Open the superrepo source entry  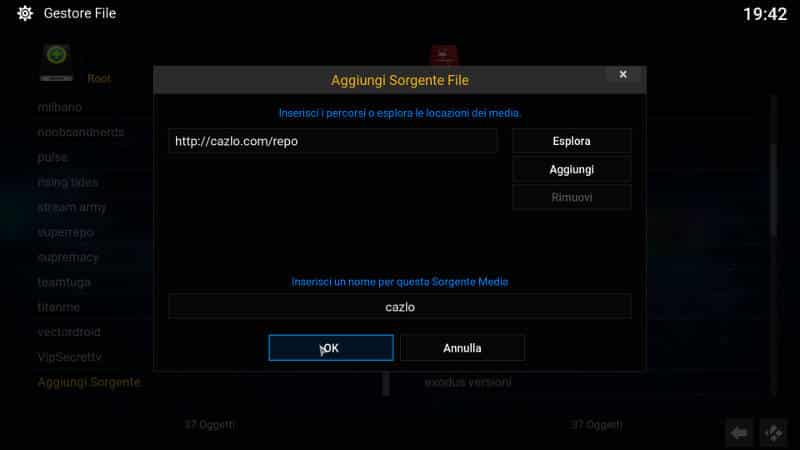pos(66,232)
